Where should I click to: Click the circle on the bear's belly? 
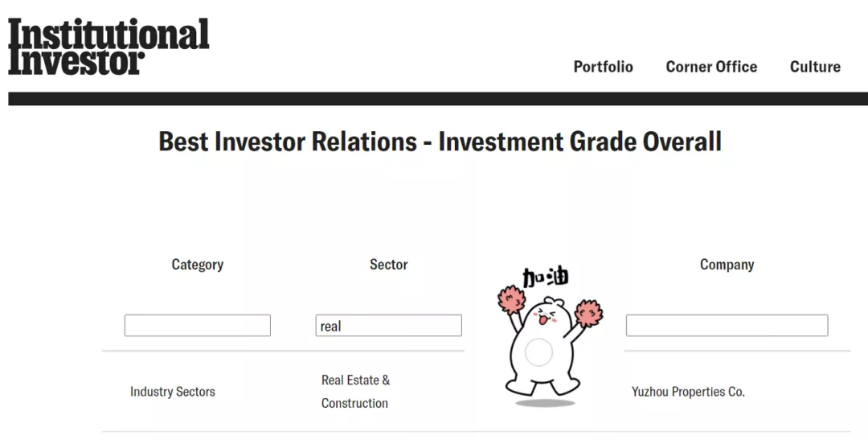(538, 352)
